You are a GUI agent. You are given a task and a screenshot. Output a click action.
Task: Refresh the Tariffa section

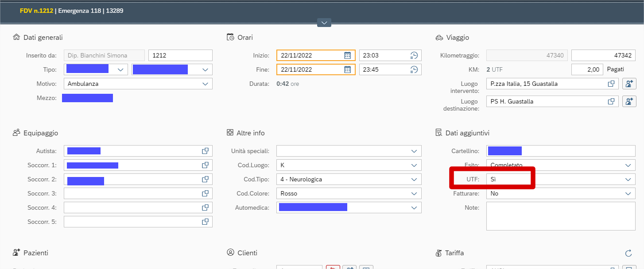pyautogui.click(x=628, y=253)
